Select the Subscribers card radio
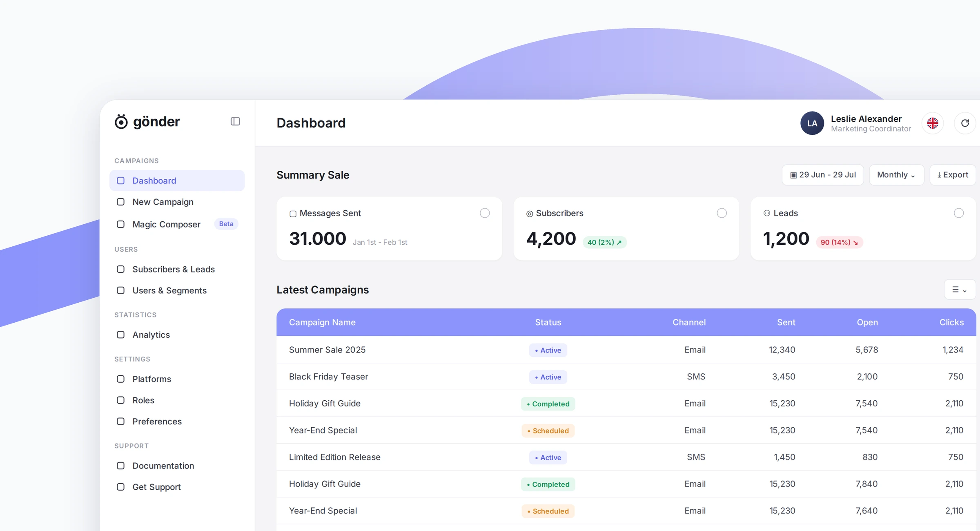 click(722, 213)
